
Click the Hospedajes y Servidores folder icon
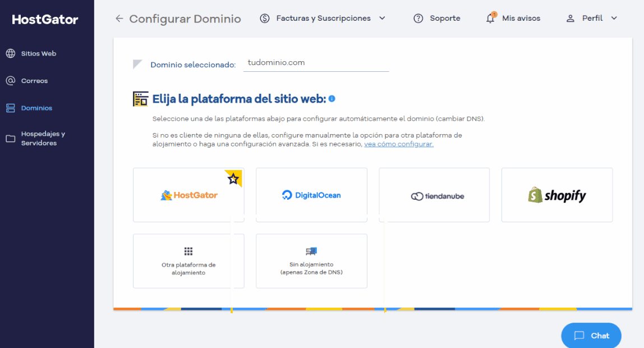(11, 139)
